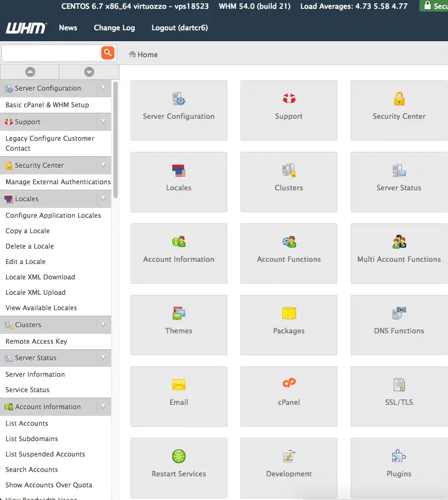Image resolution: width=448 pixels, height=500 pixels.
Task: Open Change Log in the top menu
Action: pos(114,28)
